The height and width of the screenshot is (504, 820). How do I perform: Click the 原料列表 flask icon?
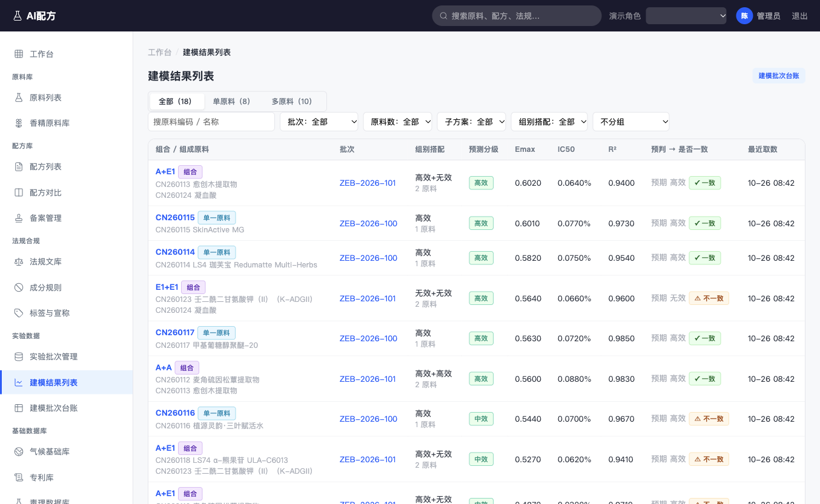click(x=19, y=97)
